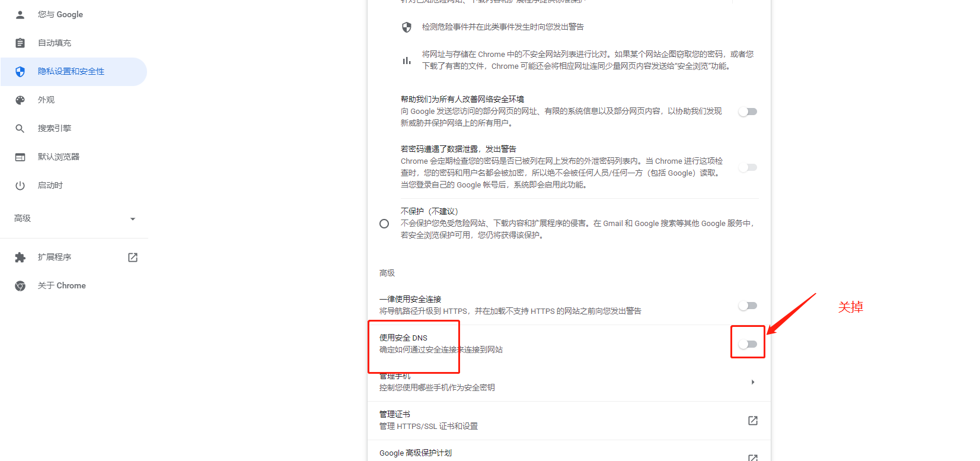Click the 管理证书 row title
980x461 pixels.
(395, 414)
